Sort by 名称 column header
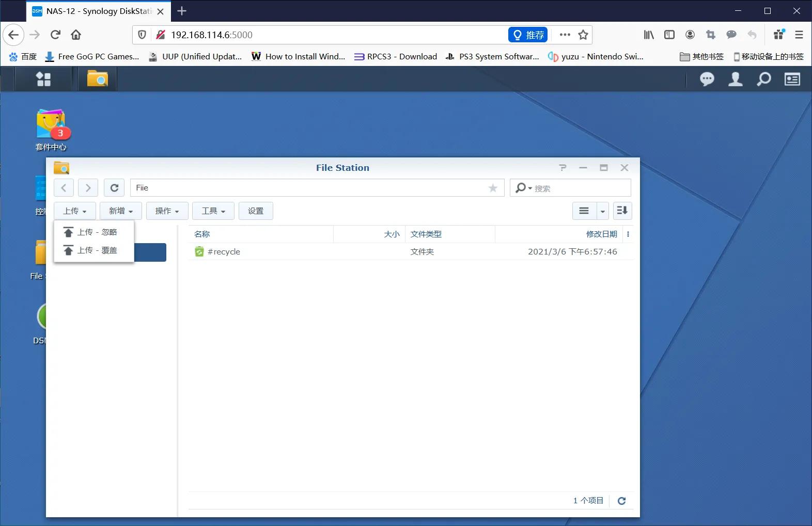This screenshot has width=812, height=526. click(x=261, y=234)
